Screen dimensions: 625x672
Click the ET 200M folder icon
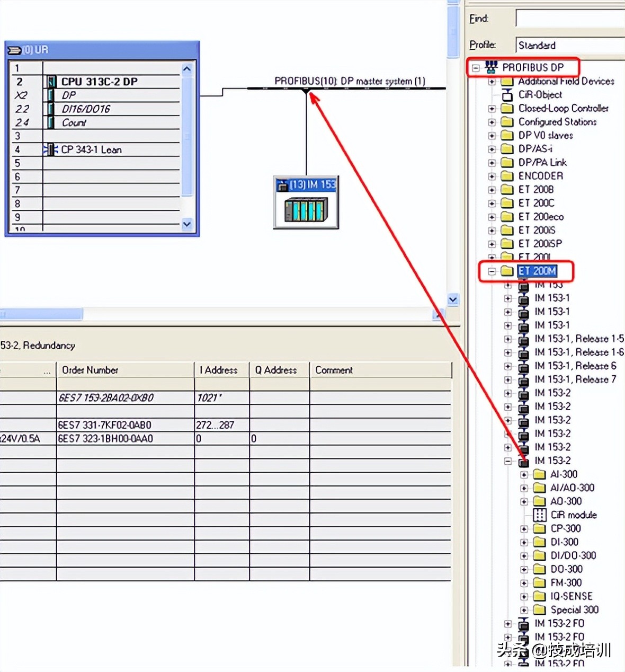pyautogui.click(x=507, y=271)
